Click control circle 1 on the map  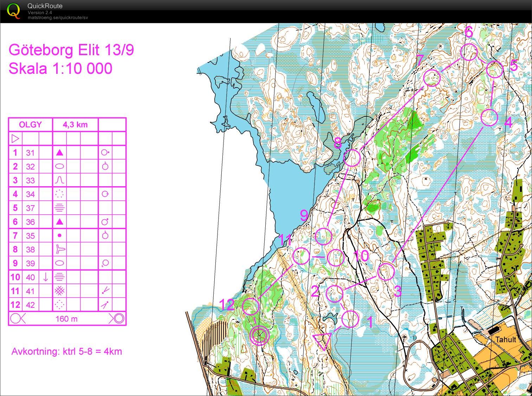[x=350, y=319]
